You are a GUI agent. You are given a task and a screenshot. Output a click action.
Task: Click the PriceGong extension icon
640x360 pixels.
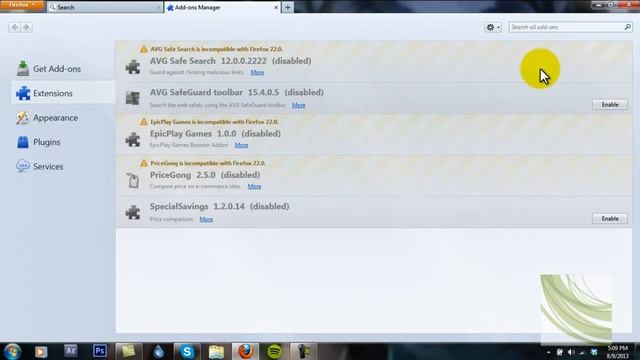[133, 180]
